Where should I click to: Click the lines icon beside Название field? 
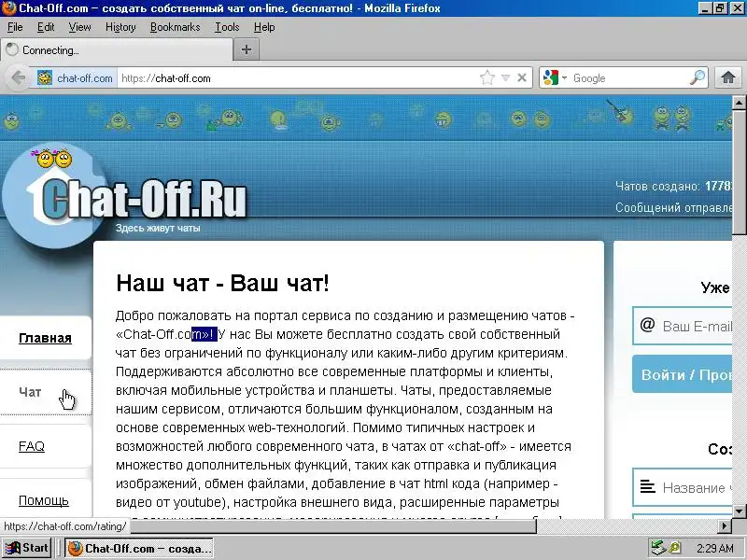(x=647, y=486)
